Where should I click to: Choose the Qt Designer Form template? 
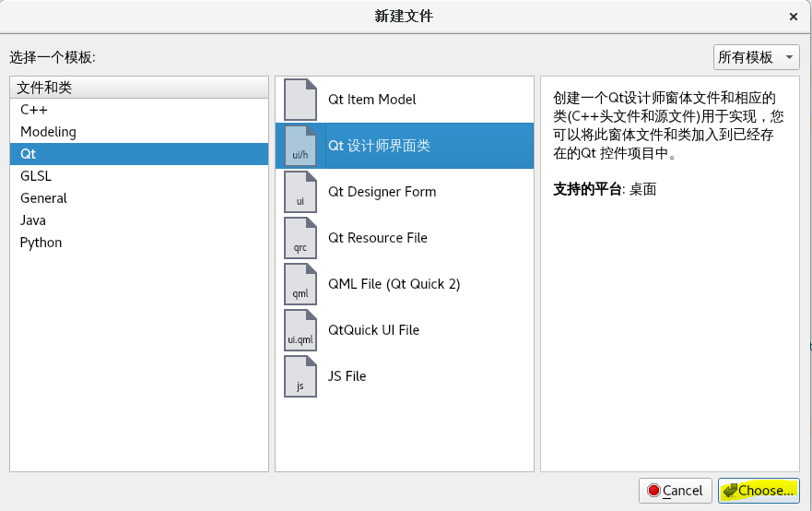pos(405,192)
